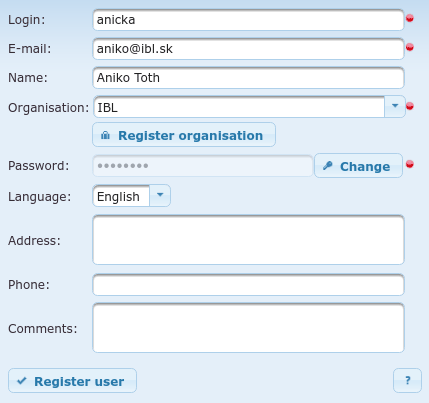This screenshot has height=403, width=429.
Task: Focus the Login field containing anicka
Action: point(248,20)
